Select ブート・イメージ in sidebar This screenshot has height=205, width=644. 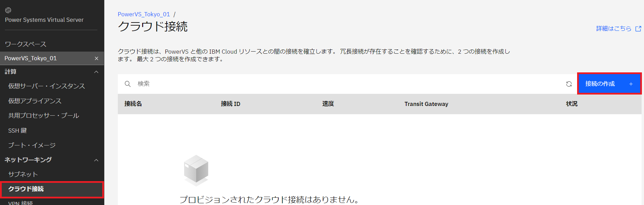pos(32,145)
